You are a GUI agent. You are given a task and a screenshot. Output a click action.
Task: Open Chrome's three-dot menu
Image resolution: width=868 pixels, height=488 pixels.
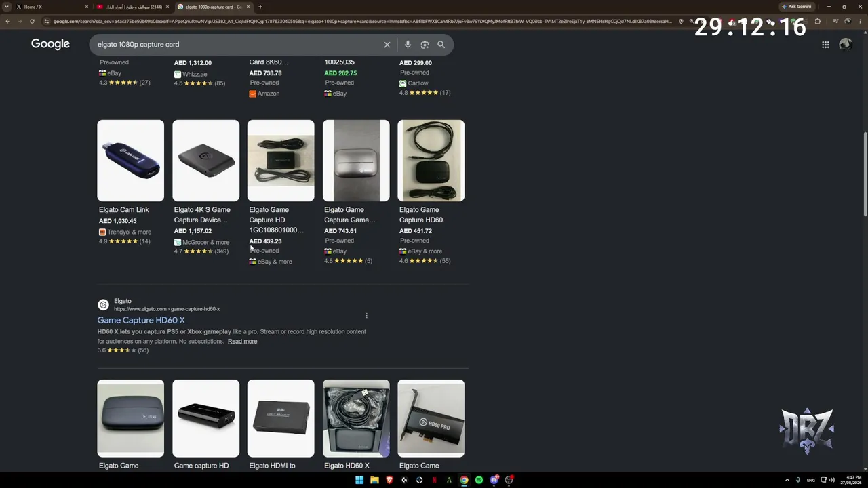coord(859,21)
